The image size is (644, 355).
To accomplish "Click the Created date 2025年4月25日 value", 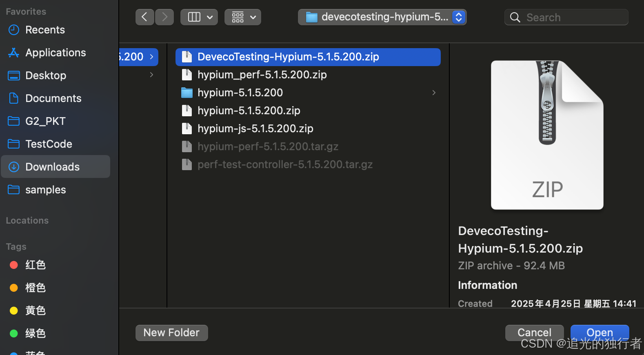I will 574,304.
